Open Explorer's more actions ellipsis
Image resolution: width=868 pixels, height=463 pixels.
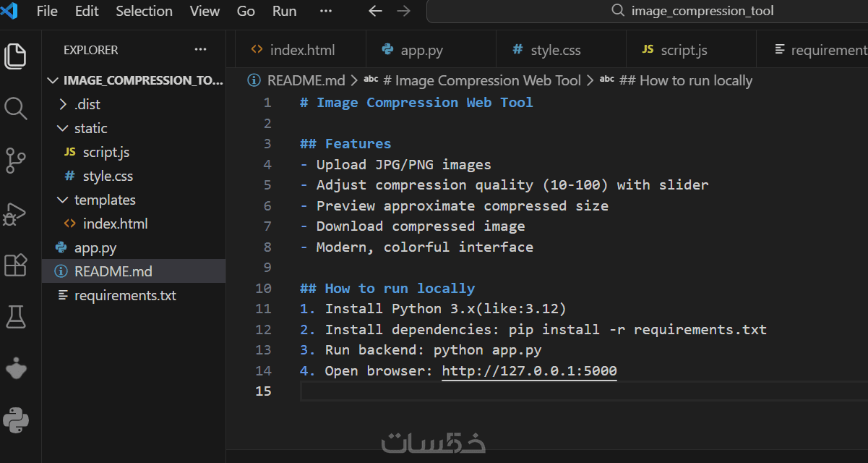(200, 50)
